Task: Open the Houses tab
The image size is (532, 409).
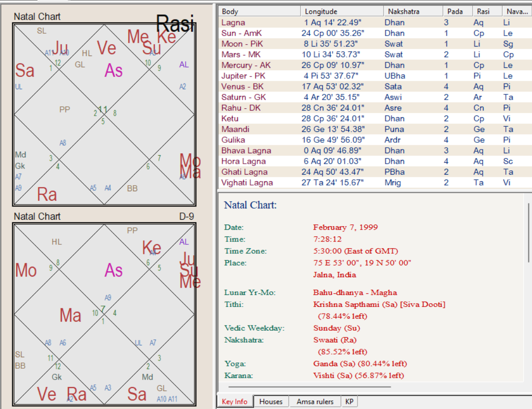Action: 271,401
